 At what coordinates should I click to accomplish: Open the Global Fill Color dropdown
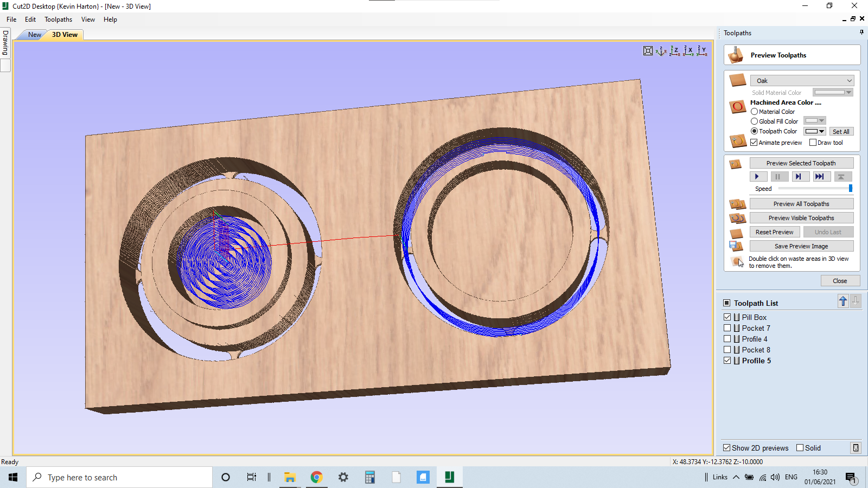821,121
